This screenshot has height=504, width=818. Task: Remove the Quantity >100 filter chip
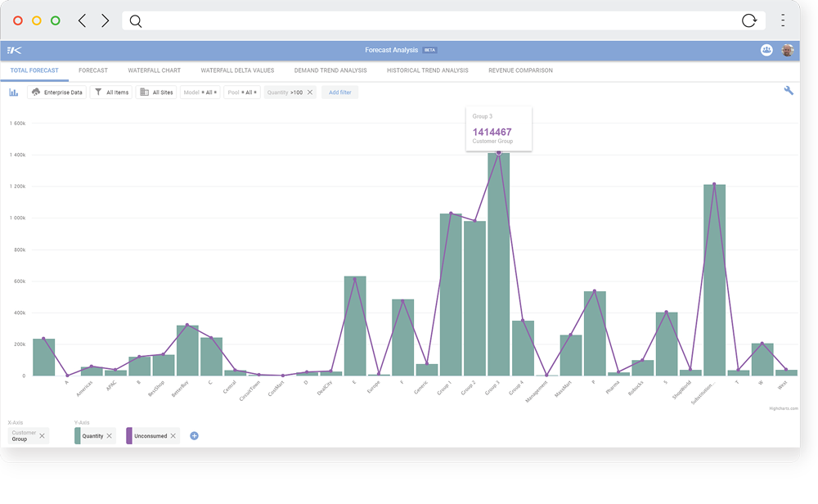(x=308, y=92)
